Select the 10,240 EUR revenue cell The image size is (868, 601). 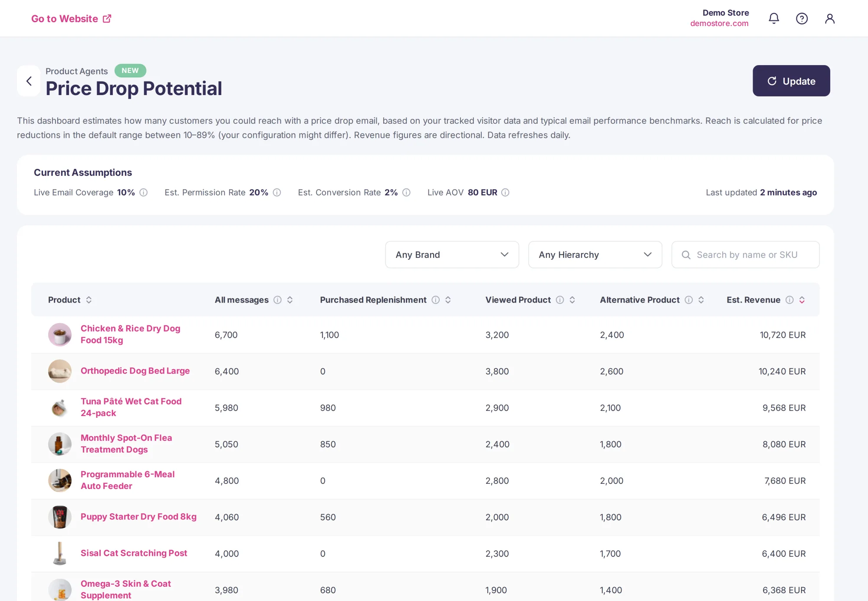coord(782,371)
